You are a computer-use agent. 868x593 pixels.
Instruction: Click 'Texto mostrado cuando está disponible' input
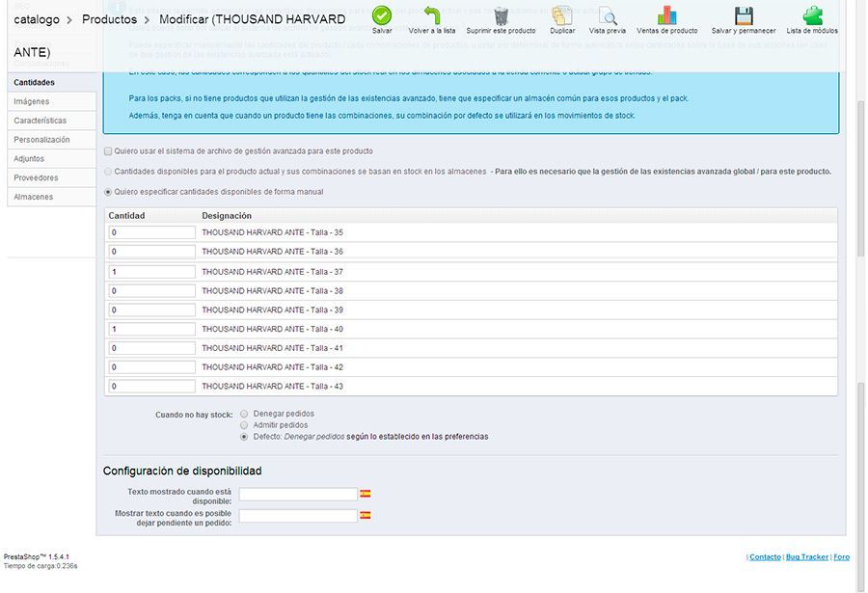tap(298, 494)
